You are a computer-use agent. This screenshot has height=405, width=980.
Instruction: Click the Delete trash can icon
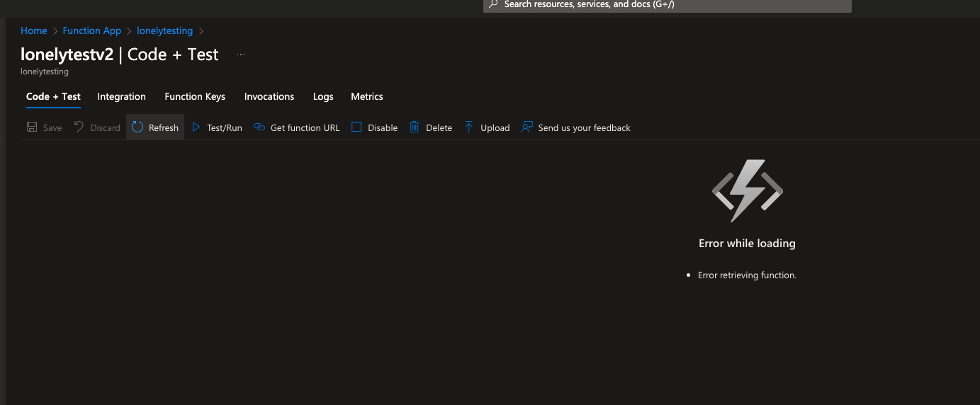coord(415,127)
